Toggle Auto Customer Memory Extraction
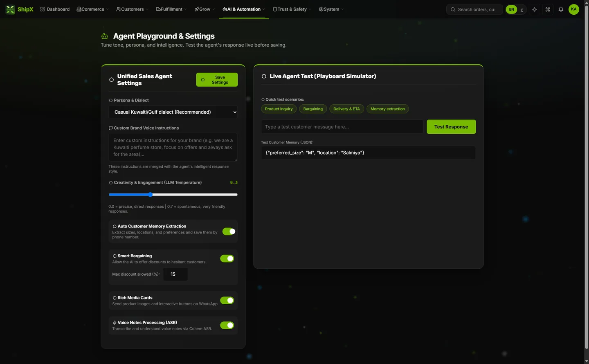This screenshot has width=589, height=364. pyautogui.click(x=229, y=231)
